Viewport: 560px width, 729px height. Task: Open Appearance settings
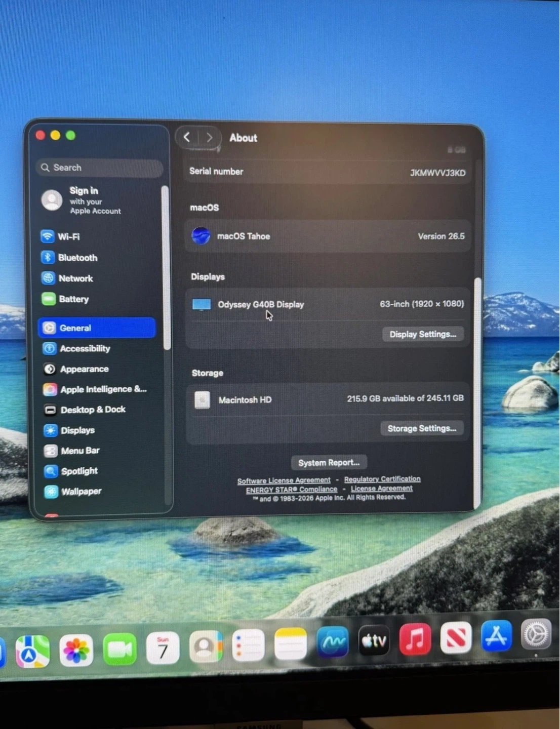(x=76, y=369)
